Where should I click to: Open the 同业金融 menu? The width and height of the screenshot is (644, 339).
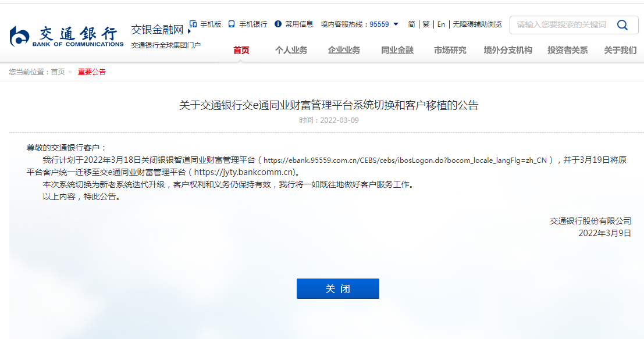[397, 50]
